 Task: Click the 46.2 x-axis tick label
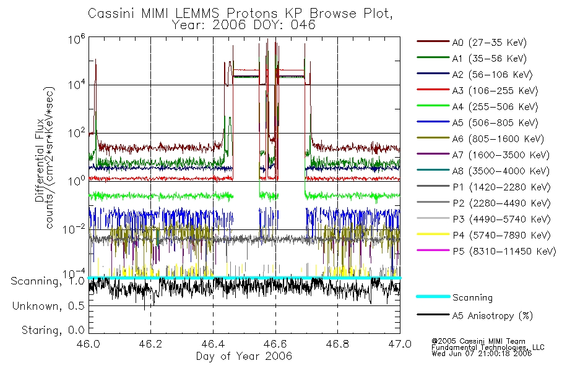(151, 344)
